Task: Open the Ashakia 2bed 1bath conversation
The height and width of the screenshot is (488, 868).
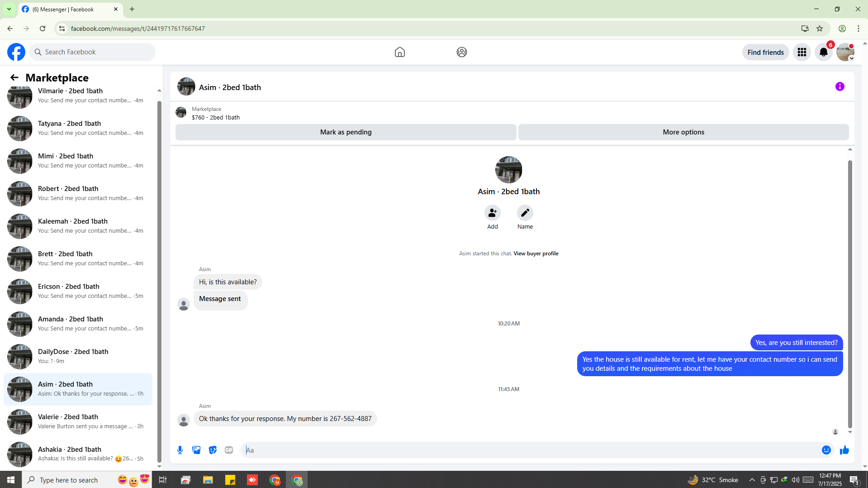Action: click(78, 454)
